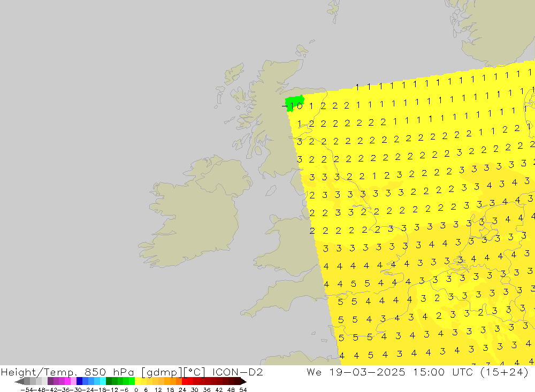Click the Height/Temp. 850 hPa title text

(67, 372)
